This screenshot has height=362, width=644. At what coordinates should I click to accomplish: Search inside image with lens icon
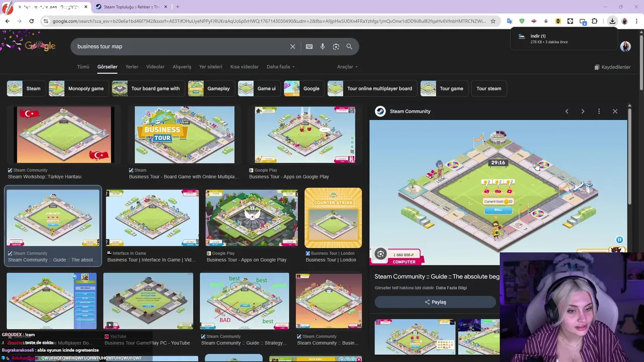click(x=381, y=254)
